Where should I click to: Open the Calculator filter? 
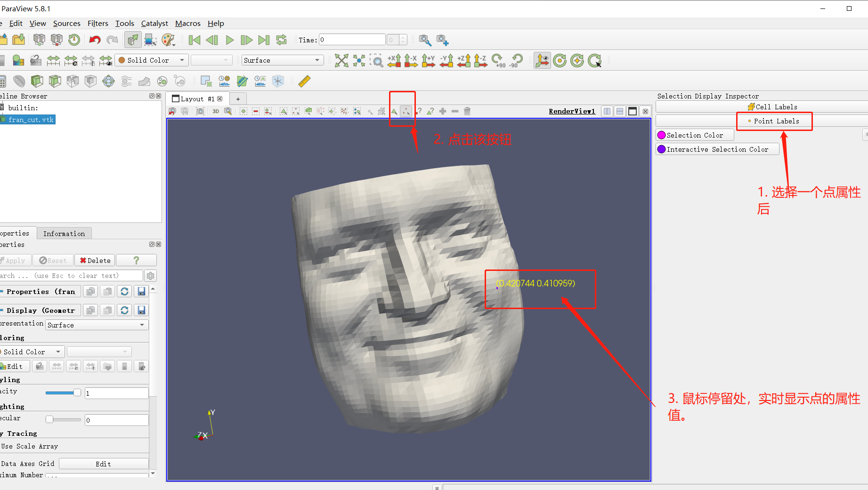point(2,81)
